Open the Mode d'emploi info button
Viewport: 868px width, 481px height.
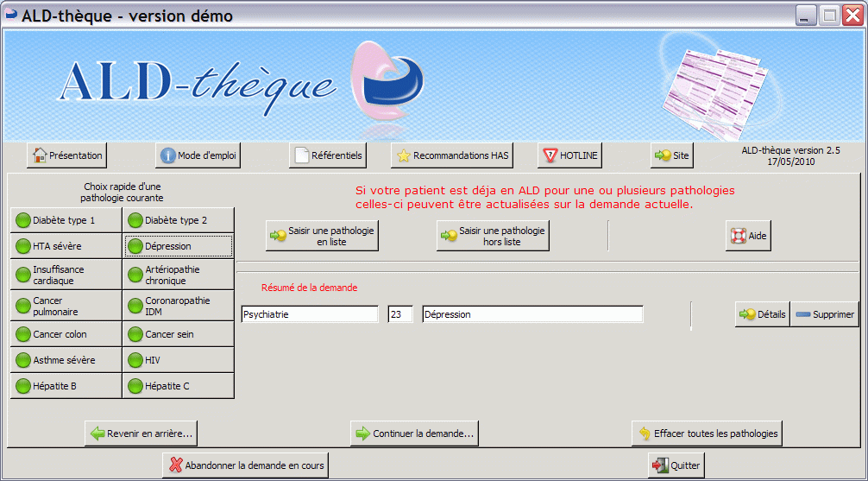coord(198,155)
